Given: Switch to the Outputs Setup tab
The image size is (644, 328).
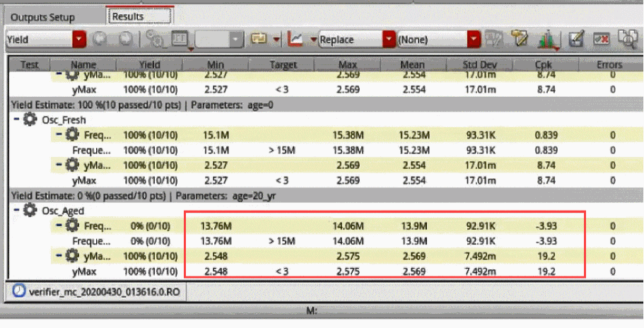Looking at the screenshot, I should (52, 17).
